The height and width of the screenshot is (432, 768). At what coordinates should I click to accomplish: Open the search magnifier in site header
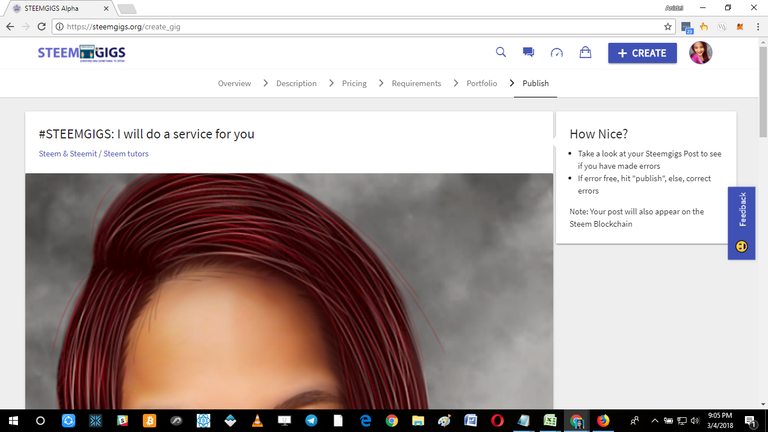[501, 52]
